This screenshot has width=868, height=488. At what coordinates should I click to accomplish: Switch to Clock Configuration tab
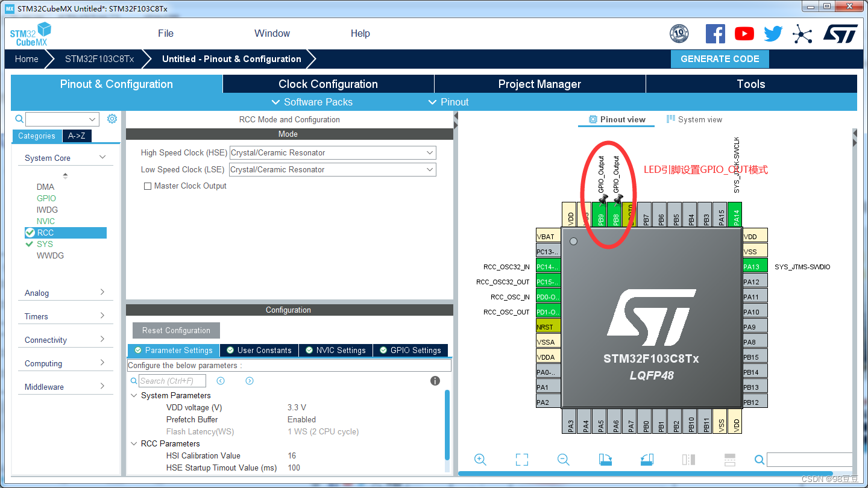(x=328, y=84)
